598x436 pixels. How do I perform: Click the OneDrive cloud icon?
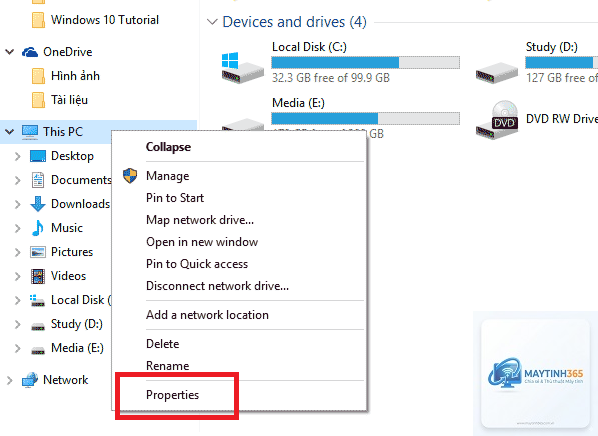30,52
